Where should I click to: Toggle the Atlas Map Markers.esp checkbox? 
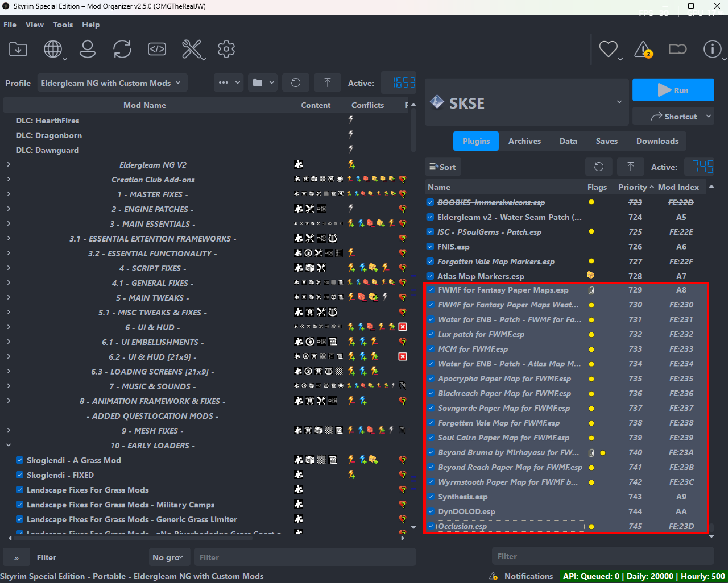point(430,276)
